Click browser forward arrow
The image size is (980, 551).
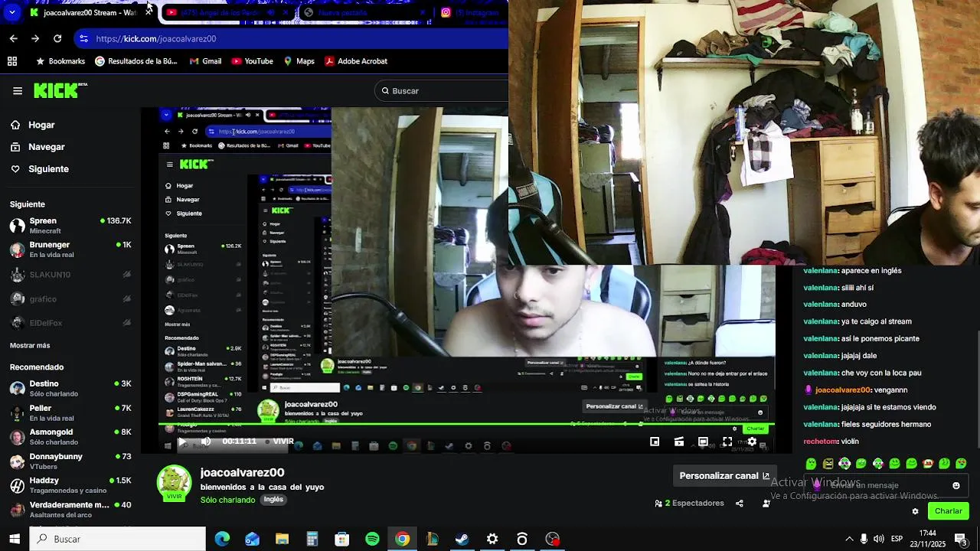(35, 38)
